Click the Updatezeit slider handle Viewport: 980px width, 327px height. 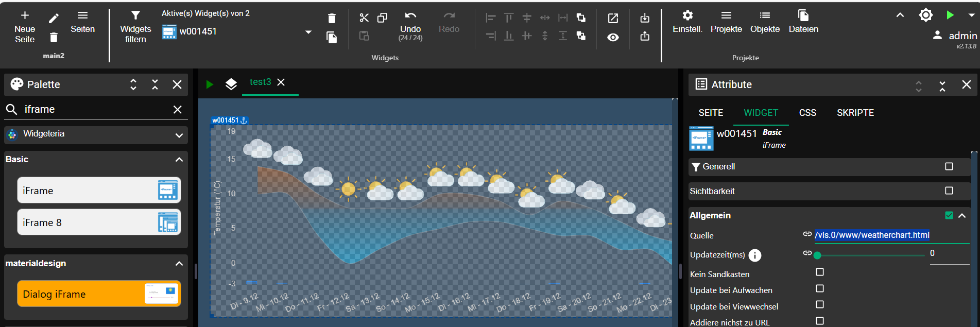tap(817, 255)
